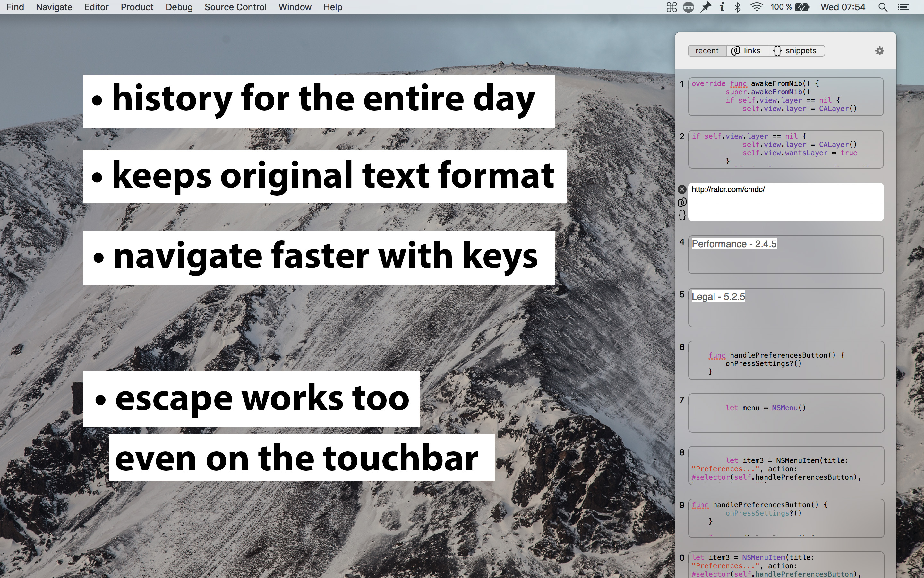Open Spotlight search magnifier
Viewport: 924px width, 578px height.
[883, 7]
